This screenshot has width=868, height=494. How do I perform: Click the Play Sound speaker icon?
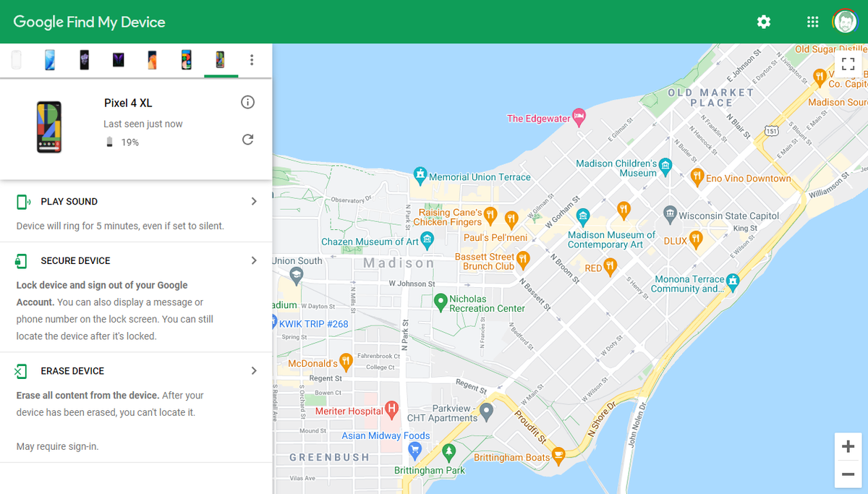(22, 201)
